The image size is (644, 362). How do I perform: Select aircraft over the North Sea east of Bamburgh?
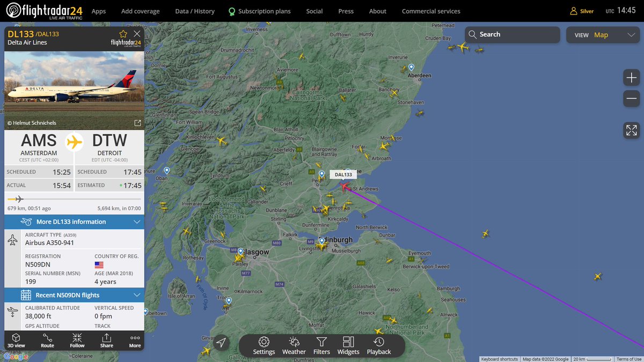pyautogui.click(x=597, y=276)
